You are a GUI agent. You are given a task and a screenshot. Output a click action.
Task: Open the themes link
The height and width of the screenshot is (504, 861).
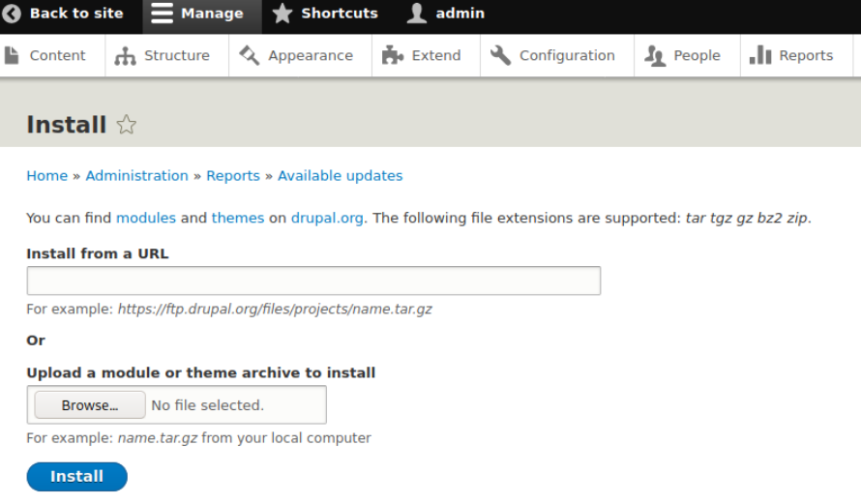coord(237,218)
